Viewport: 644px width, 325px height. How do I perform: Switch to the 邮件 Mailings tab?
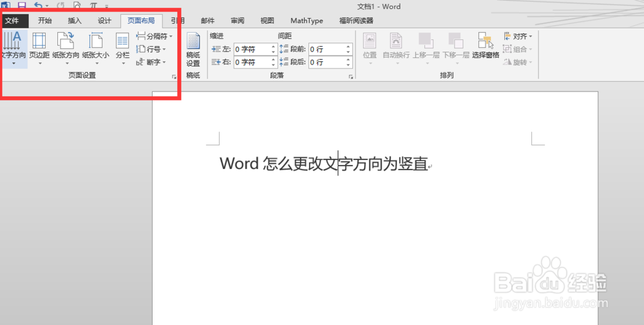(x=208, y=21)
